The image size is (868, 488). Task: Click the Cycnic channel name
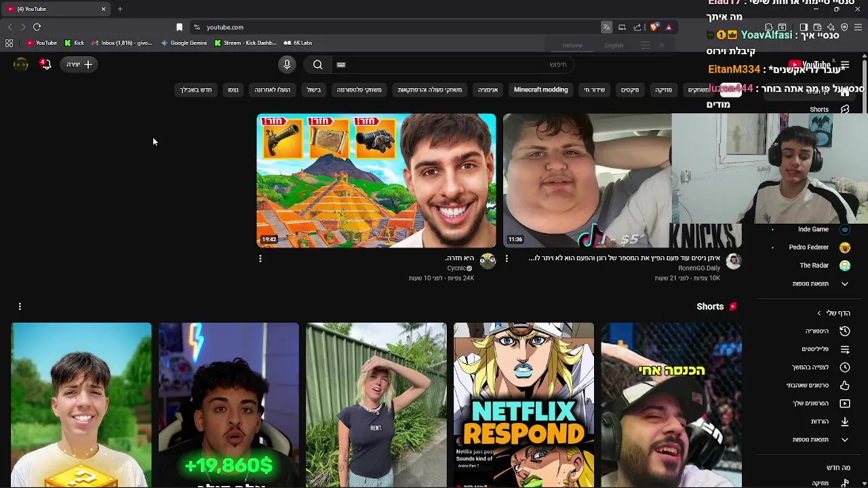[456, 268]
